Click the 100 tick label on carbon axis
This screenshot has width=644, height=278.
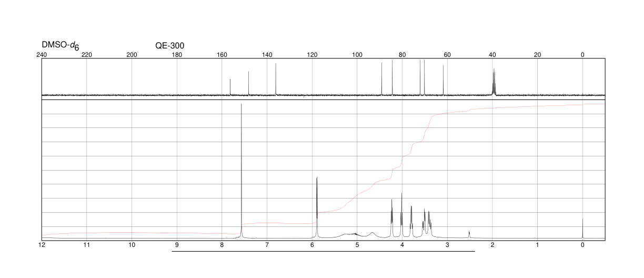pyautogui.click(x=357, y=55)
